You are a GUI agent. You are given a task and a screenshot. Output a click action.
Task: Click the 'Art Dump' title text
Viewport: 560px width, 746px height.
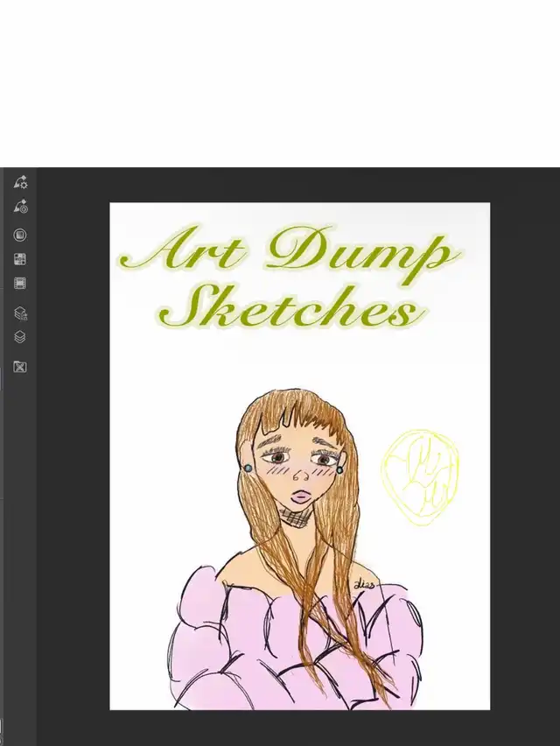289,252
